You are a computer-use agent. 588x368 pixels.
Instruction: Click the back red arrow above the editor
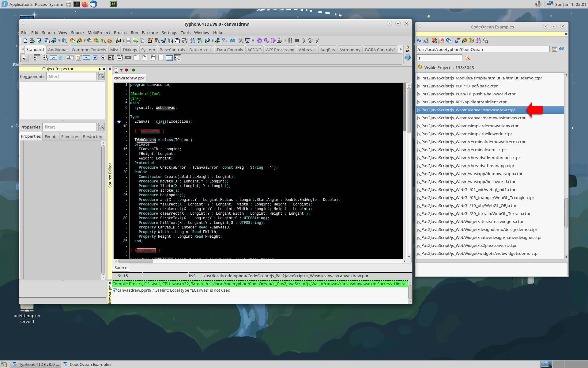click(126, 70)
